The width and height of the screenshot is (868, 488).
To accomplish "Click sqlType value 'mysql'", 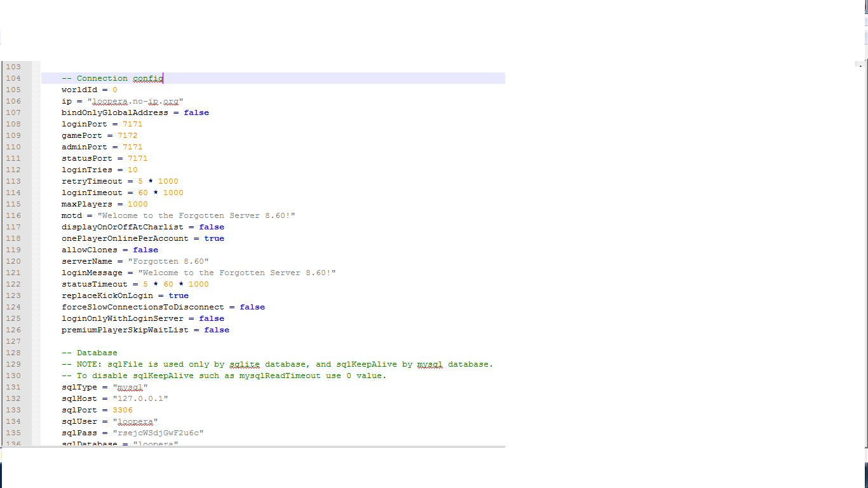I will coord(130,387).
